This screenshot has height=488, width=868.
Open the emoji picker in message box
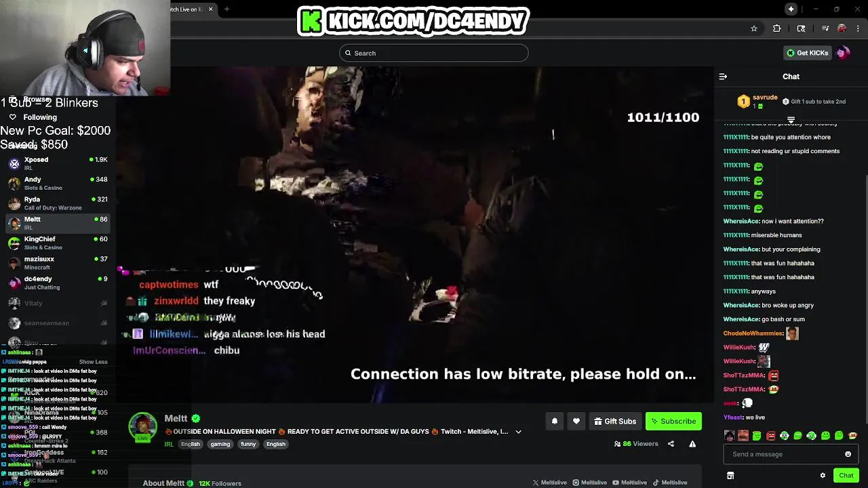(848, 454)
